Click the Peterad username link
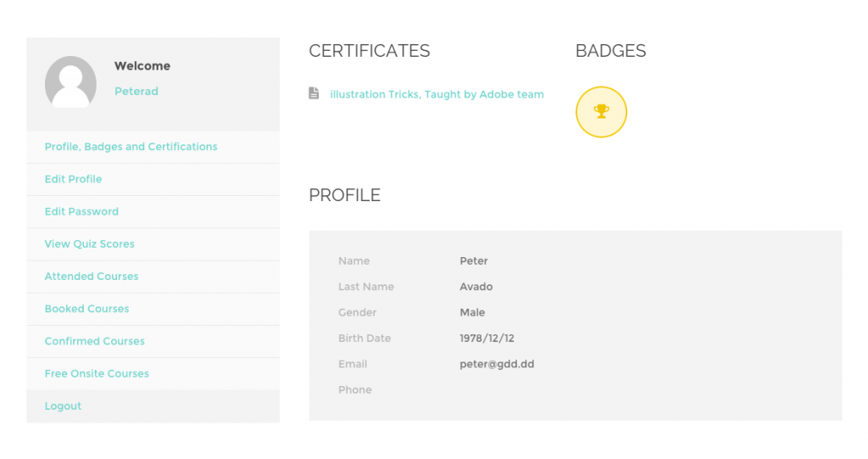Screen dimensions: 868x459 [x=136, y=92]
